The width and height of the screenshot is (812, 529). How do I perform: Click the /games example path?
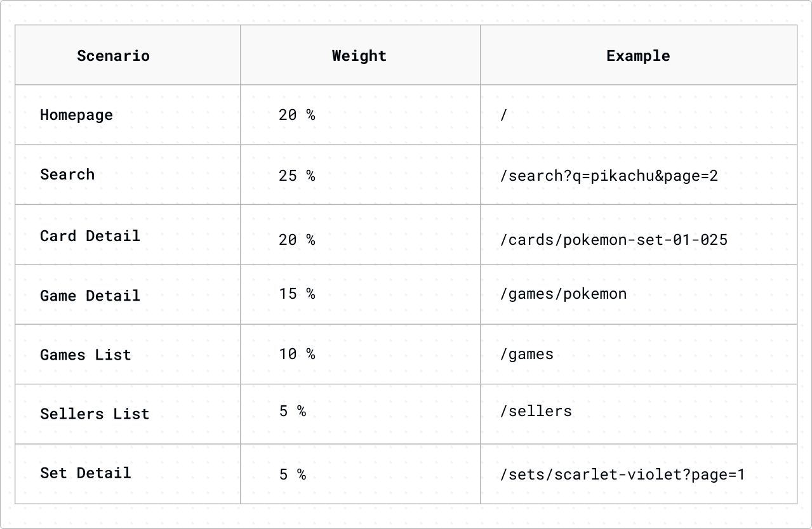[x=527, y=353]
